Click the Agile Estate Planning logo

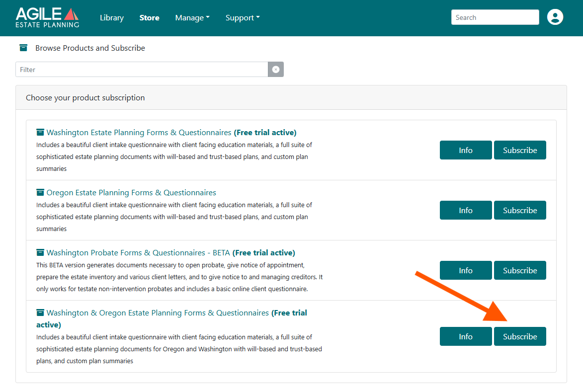[x=47, y=17]
